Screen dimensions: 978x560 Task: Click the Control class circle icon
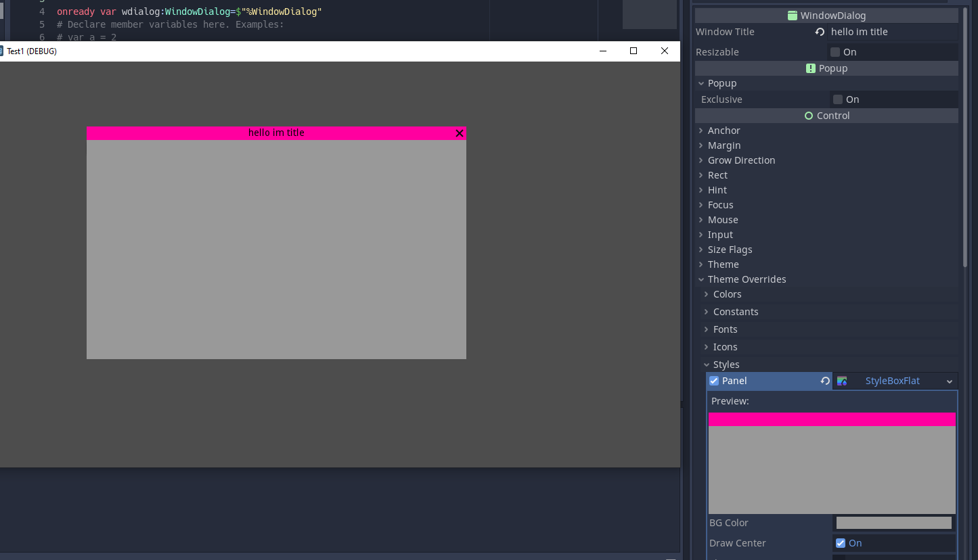point(808,116)
